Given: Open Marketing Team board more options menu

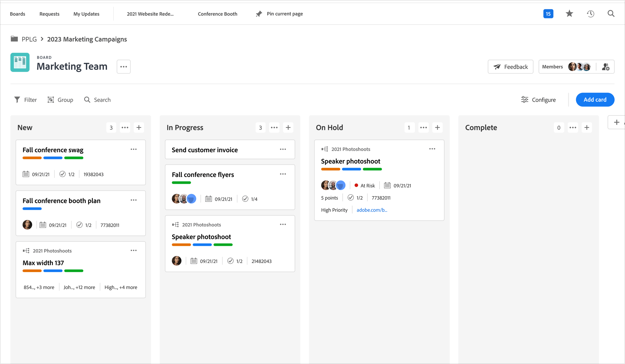Looking at the screenshot, I should point(123,67).
